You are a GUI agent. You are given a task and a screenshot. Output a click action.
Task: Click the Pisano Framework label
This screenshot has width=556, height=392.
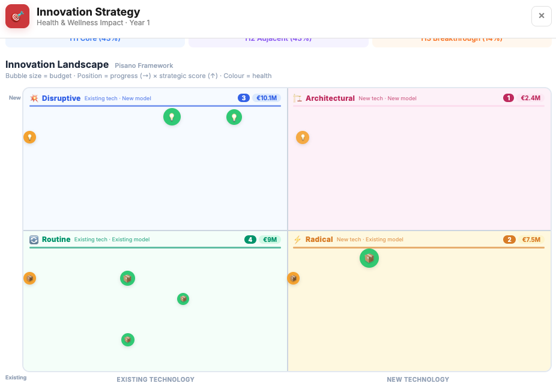[x=145, y=65]
